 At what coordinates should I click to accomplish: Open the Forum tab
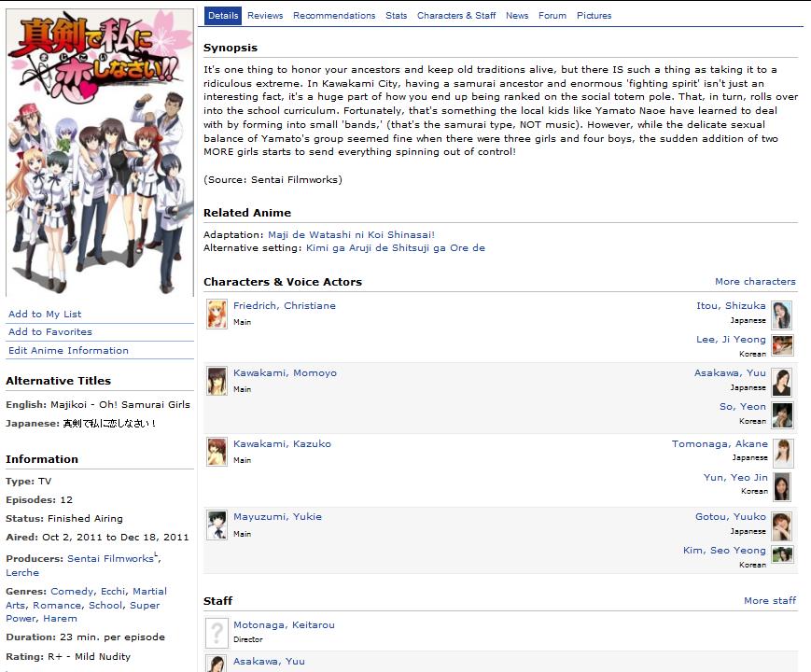click(x=552, y=16)
